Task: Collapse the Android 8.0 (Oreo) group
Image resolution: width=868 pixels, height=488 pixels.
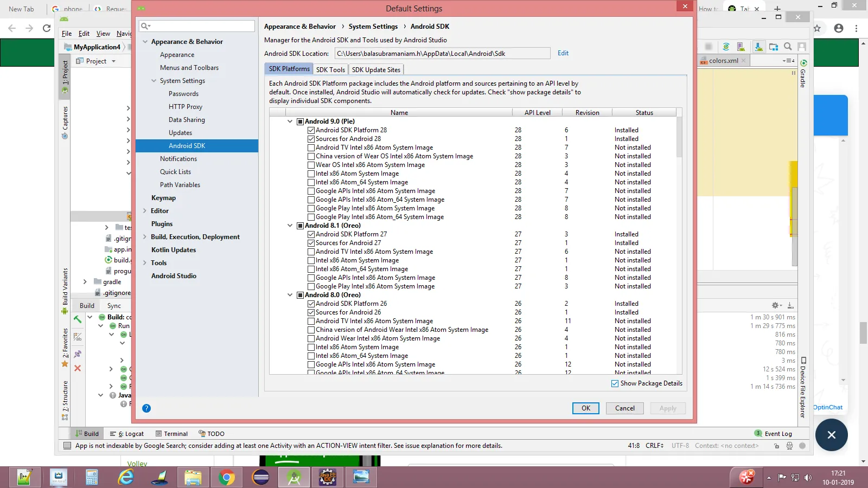Action: pyautogui.click(x=290, y=295)
